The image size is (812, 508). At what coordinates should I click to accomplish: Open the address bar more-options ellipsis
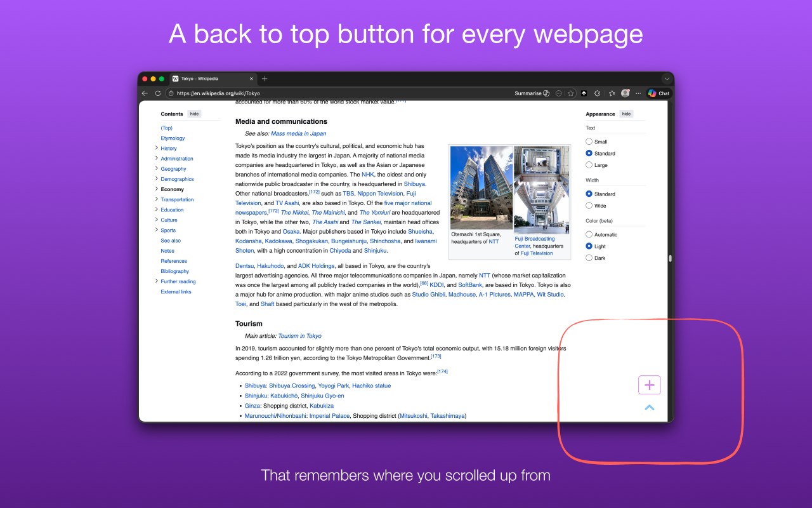pyautogui.click(x=558, y=93)
